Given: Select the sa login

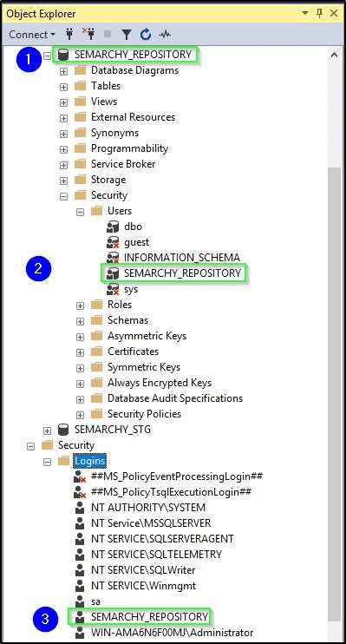Looking at the screenshot, I should [x=95, y=601].
